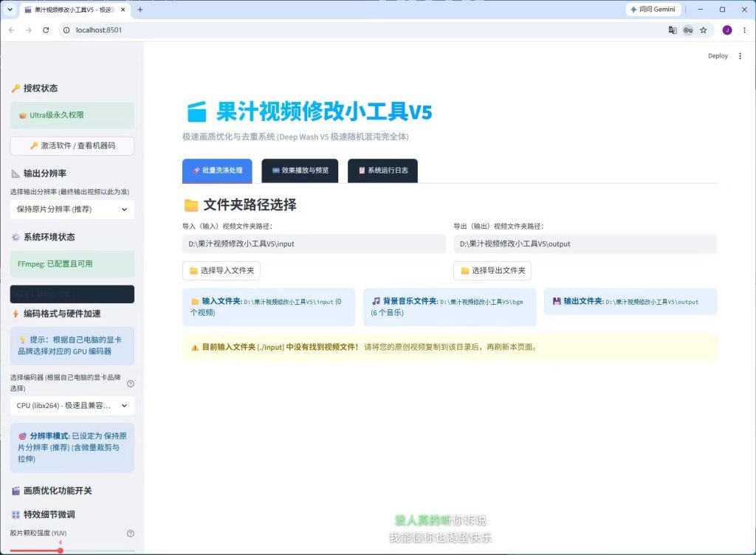Close the 果汁视频修改小工具V5 browser tab
Viewport: 756px width, 555px height.
coord(123,9)
